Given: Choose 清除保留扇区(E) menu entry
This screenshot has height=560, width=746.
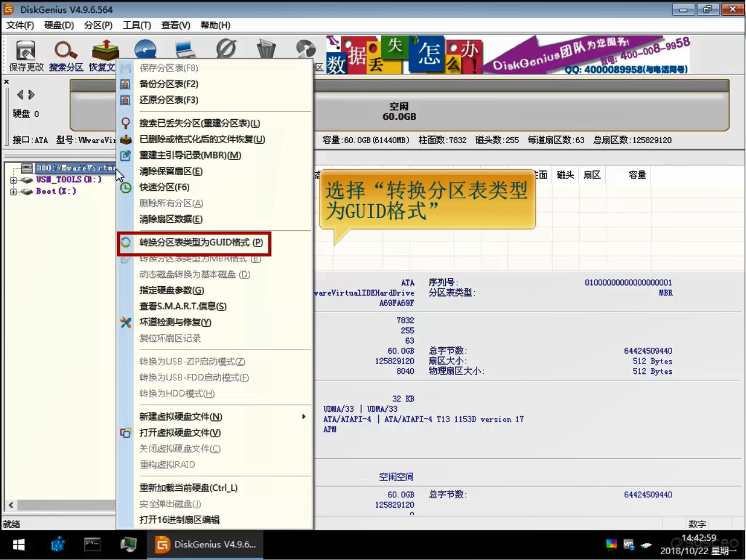Looking at the screenshot, I should click(x=215, y=172).
